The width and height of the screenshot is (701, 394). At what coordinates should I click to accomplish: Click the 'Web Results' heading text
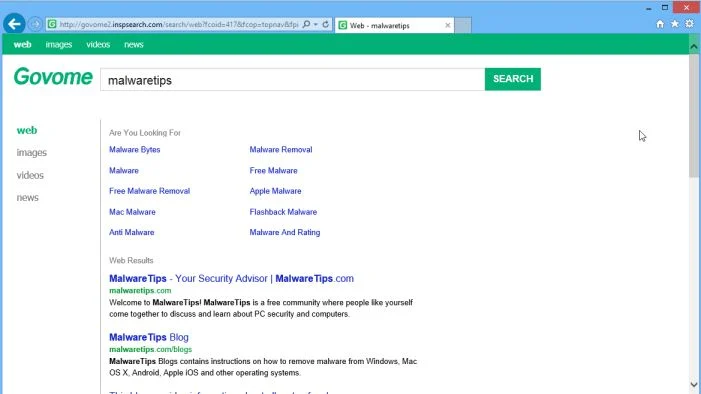click(x=131, y=260)
